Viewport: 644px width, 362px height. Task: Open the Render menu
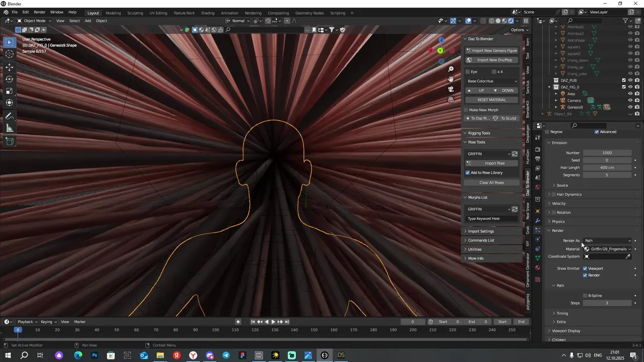pyautogui.click(x=40, y=12)
